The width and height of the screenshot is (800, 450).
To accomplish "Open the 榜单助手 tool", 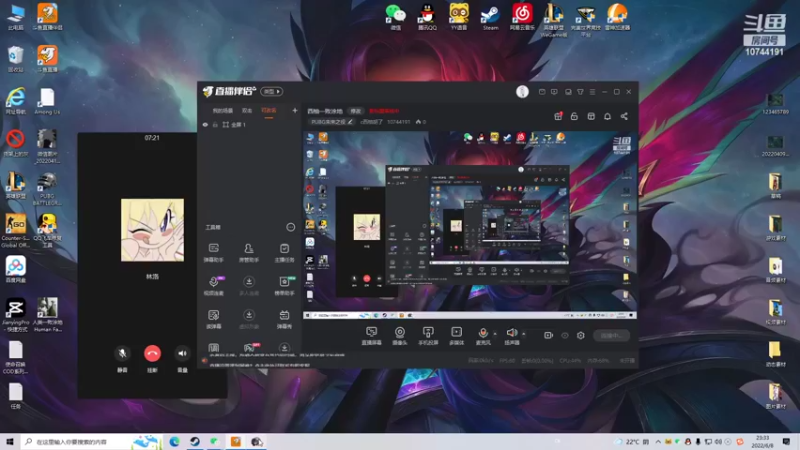I will click(x=284, y=286).
